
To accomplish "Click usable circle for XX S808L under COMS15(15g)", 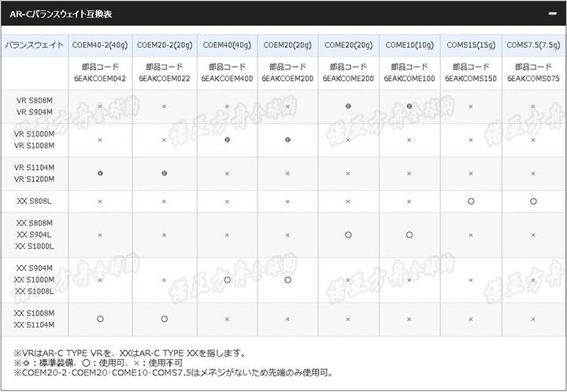I will (x=471, y=202).
